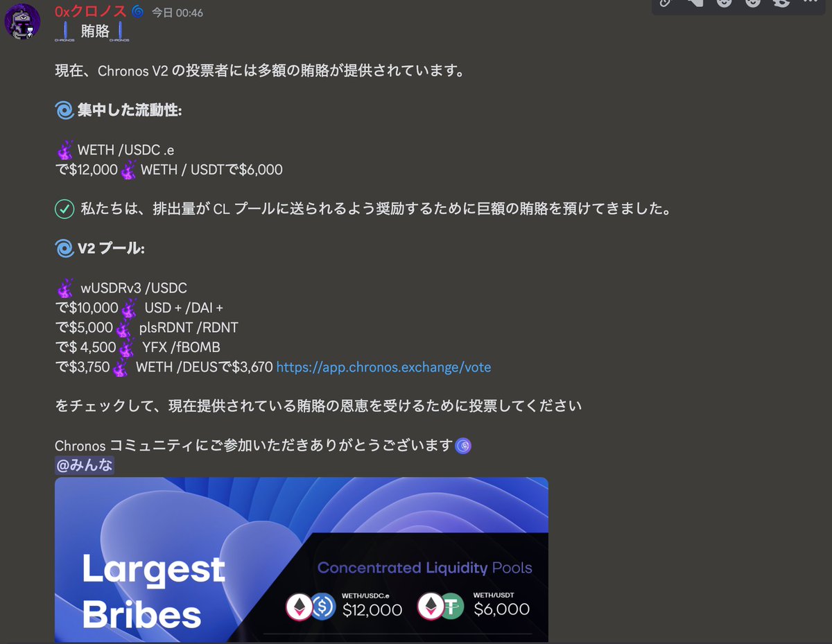Image resolution: width=832 pixels, height=644 pixels.
Task: Open the Largest Bribes image attachment
Action: coord(302,559)
